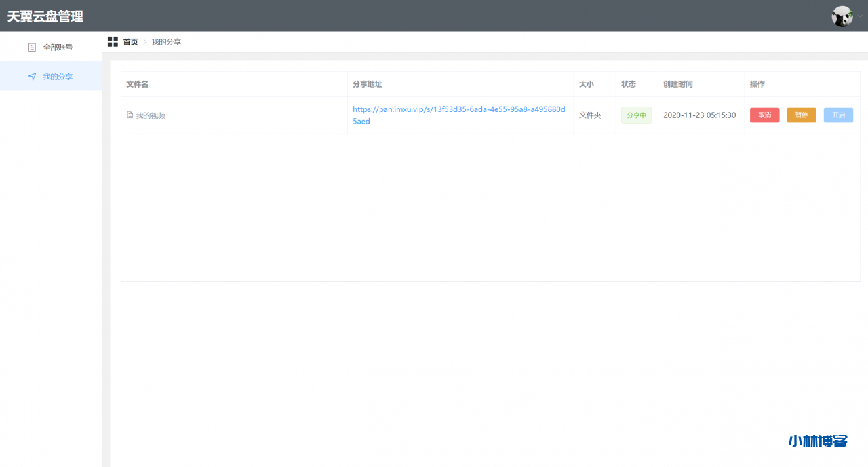868x467 pixels.
Task: Expand the dropdown arrow beside the avatar
Action: coord(860,16)
